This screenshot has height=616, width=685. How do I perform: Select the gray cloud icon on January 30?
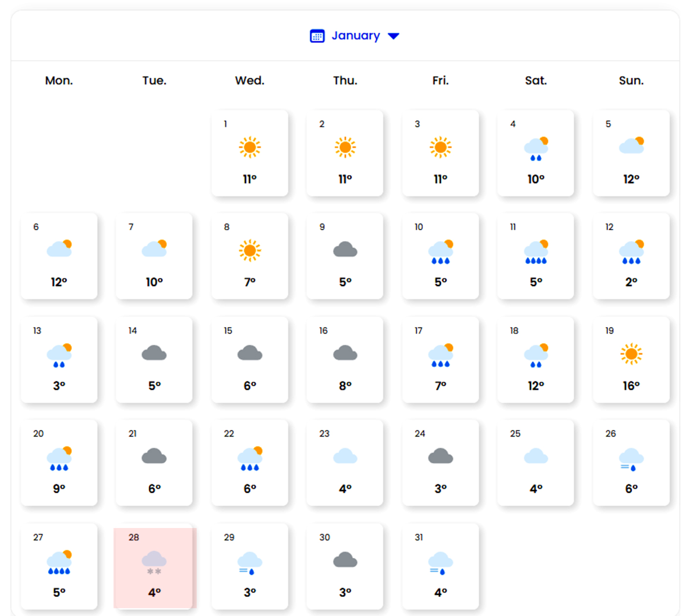pos(345,560)
